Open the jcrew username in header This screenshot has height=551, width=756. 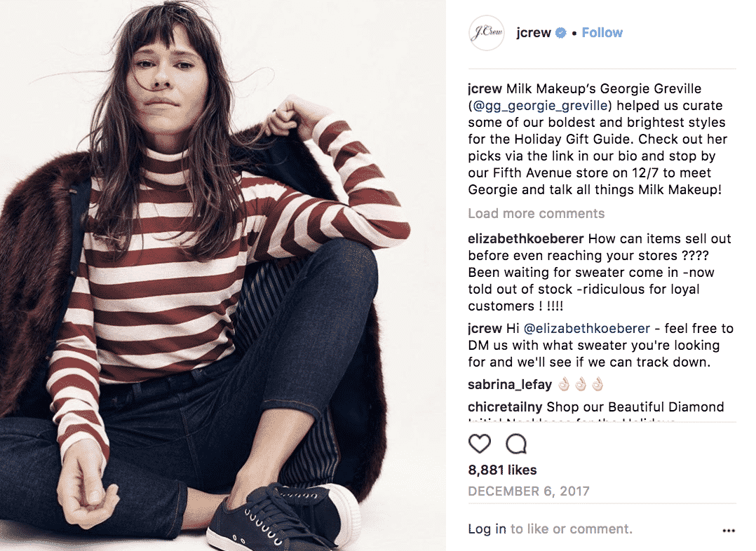pos(533,33)
